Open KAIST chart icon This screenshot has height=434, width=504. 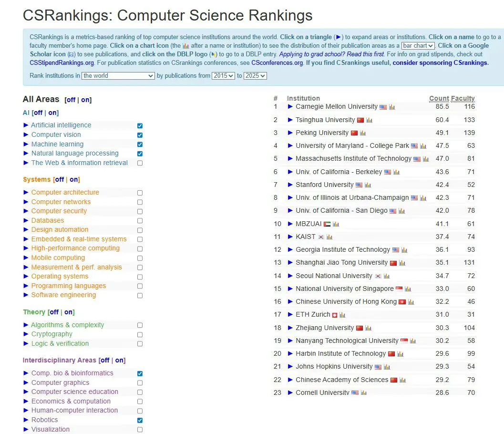329,237
